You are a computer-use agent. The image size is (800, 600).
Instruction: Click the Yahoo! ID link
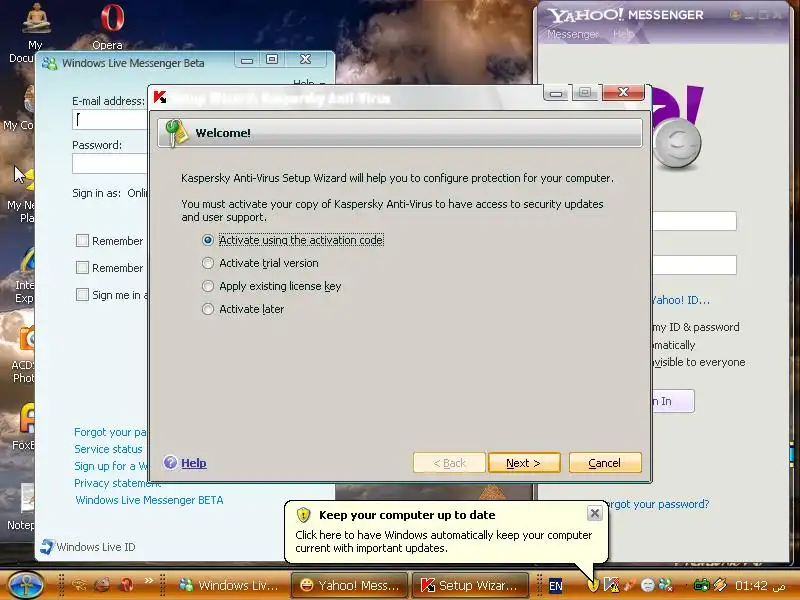click(x=680, y=300)
